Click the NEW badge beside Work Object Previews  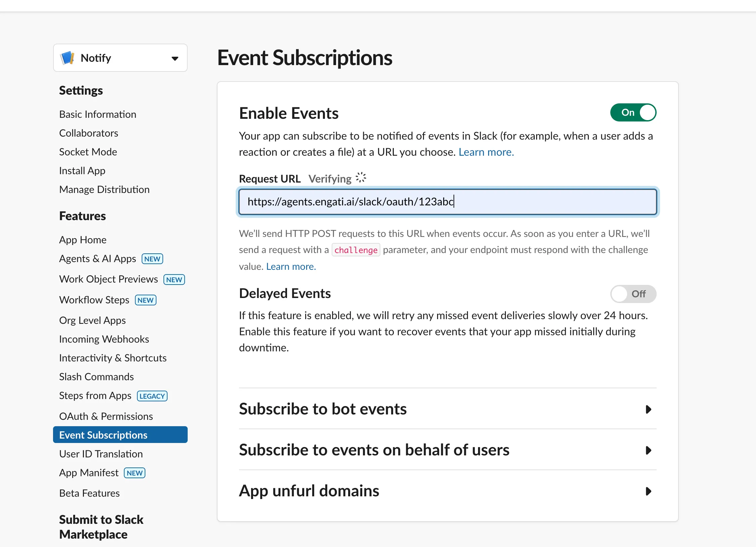tap(174, 280)
